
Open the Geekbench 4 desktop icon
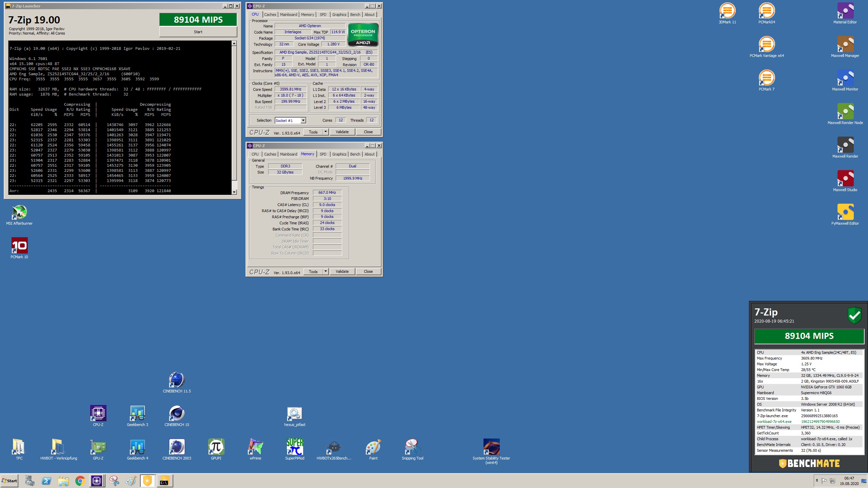point(137,450)
